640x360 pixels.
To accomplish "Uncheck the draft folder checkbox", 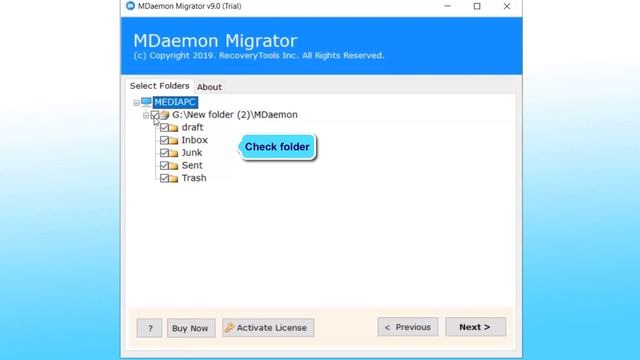I will 164,127.
